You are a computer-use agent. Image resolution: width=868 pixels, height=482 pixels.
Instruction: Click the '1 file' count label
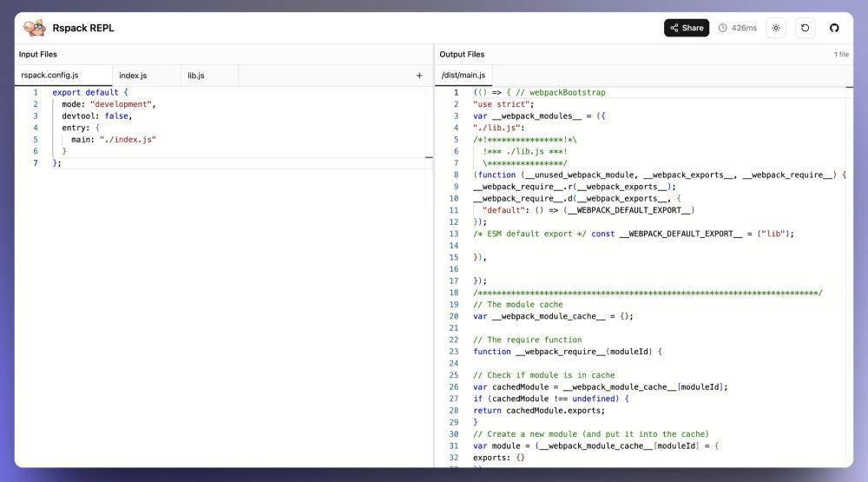pos(841,55)
